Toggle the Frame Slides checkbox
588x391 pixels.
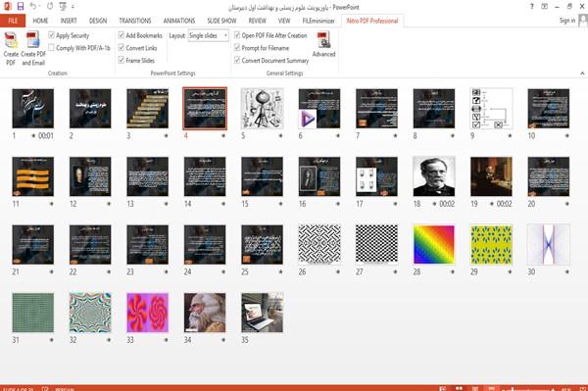point(122,60)
